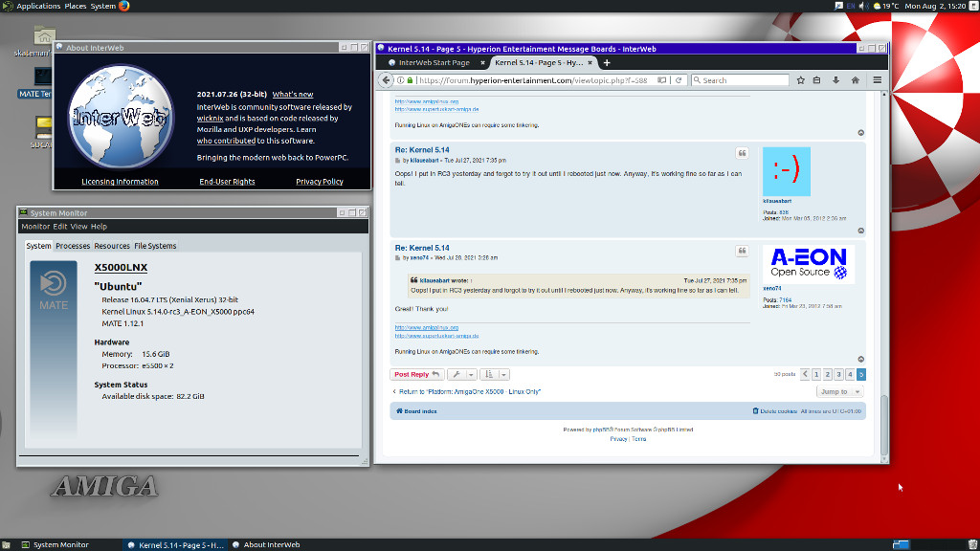This screenshot has height=551, width=980.
Task: Open the Places menu
Action: click(75, 6)
